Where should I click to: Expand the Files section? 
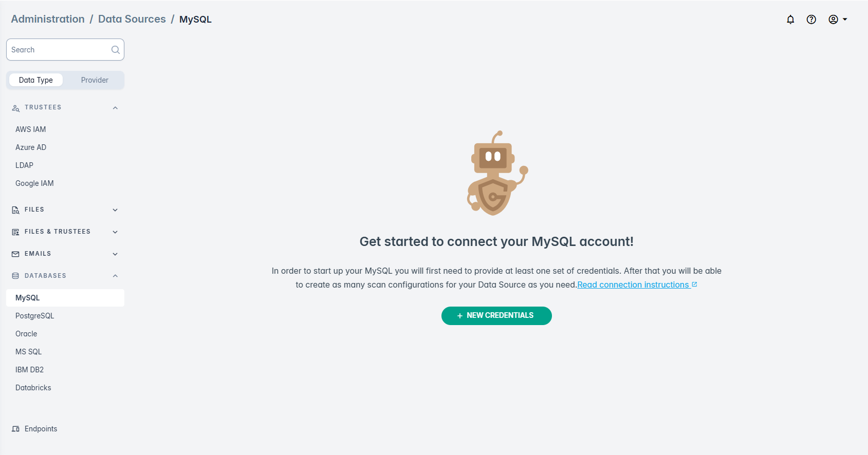[x=115, y=210]
